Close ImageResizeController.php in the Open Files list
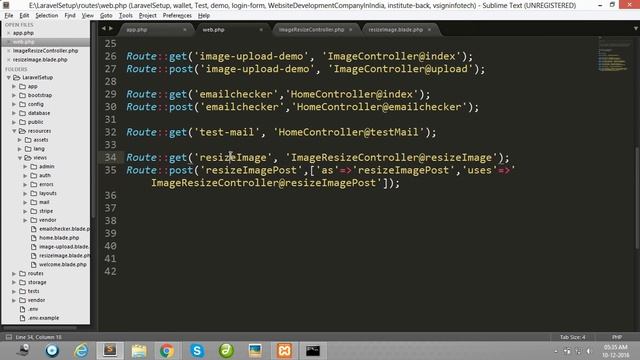Viewport: 640px width, 360px height. tap(9, 51)
